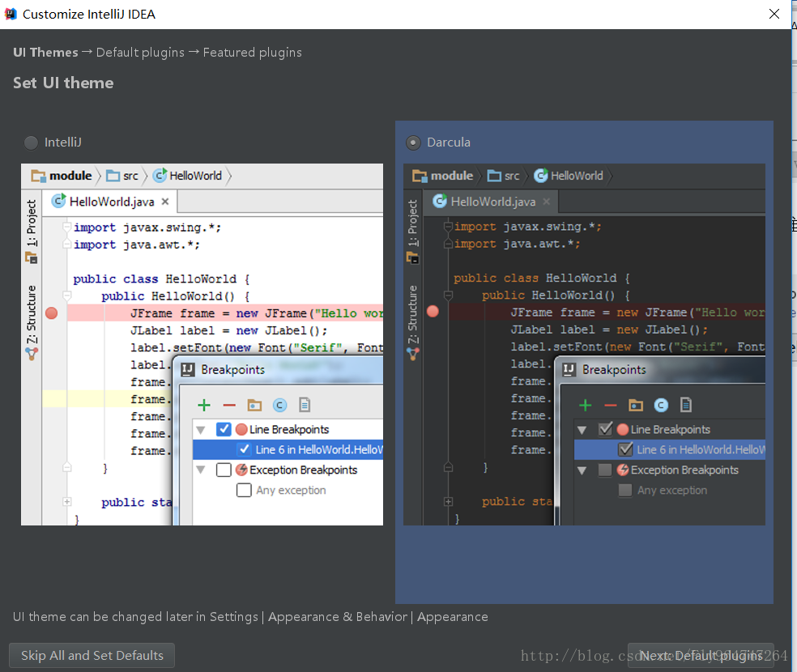Toggle Line 6 in HelloWorld checkbox in Darcula preview

pyautogui.click(x=625, y=449)
